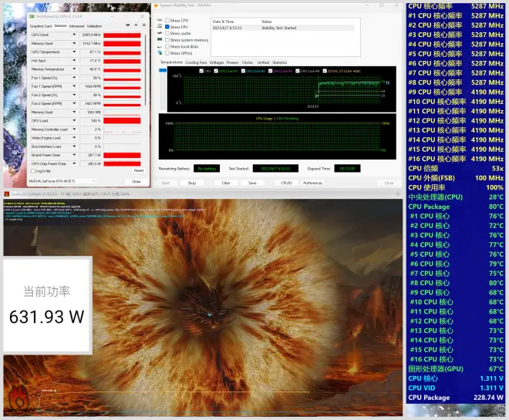
Task: Click the CPUID button
Action: (286, 183)
